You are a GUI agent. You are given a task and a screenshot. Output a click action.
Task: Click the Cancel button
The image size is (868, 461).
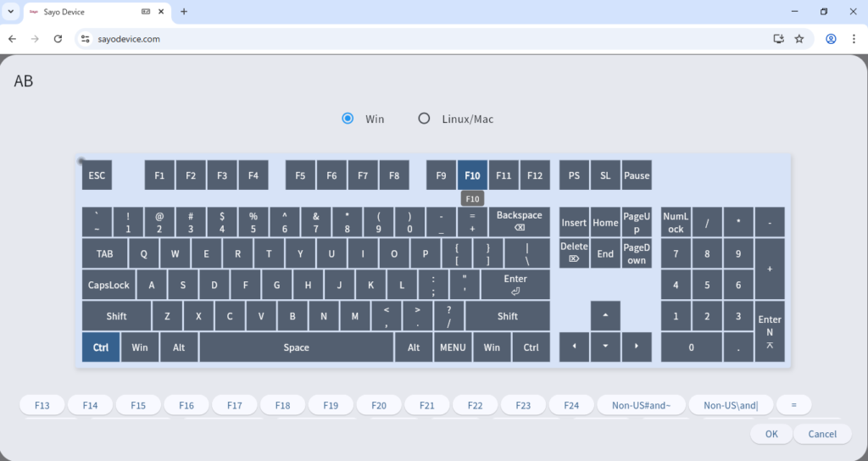coord(822,434)
